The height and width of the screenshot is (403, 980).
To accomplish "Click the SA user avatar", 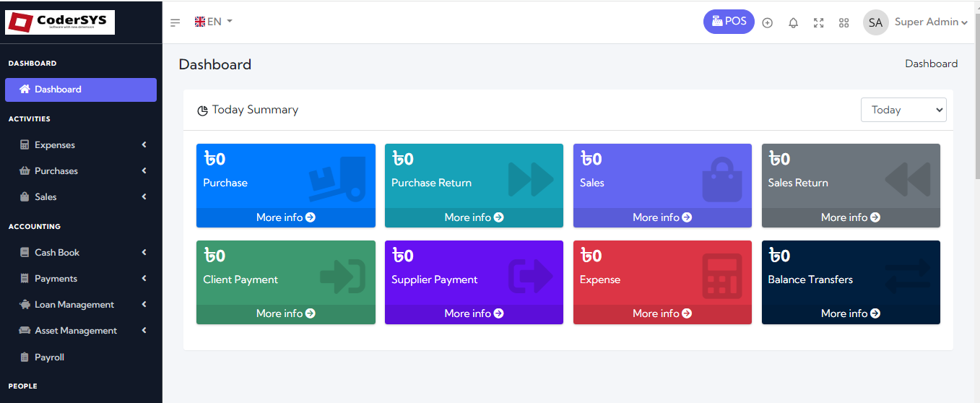I will (x=875, y=22).
